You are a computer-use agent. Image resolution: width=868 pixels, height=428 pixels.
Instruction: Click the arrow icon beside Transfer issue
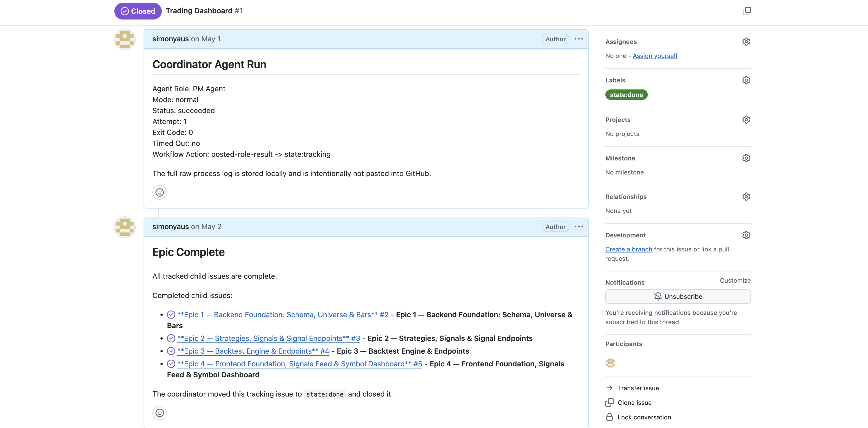click(609, 388)
